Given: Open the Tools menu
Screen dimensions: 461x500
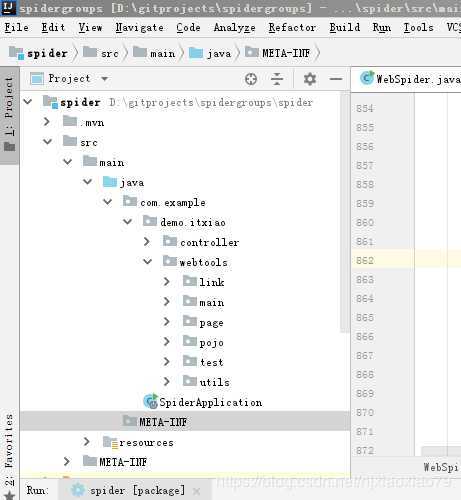Looking at the screenshot, I should click(x=418, y=27).
